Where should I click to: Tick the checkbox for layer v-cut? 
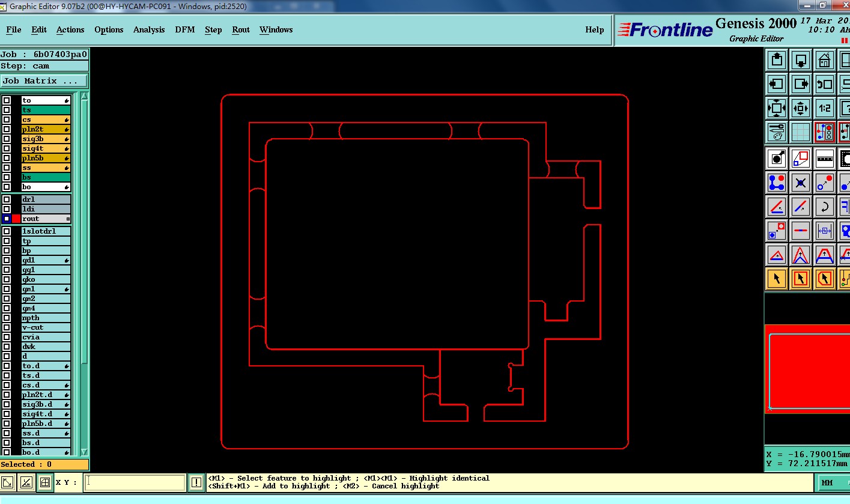coord(7,327)
